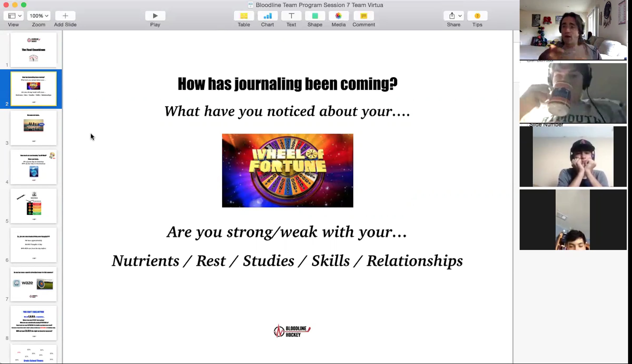Start the slideshow with Play
The image size is (632, 364).
point(155,16)
